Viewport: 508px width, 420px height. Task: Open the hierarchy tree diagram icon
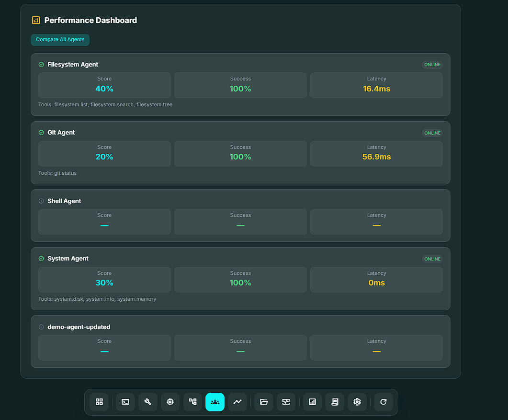pyautogui.click(x=192, y=402)
